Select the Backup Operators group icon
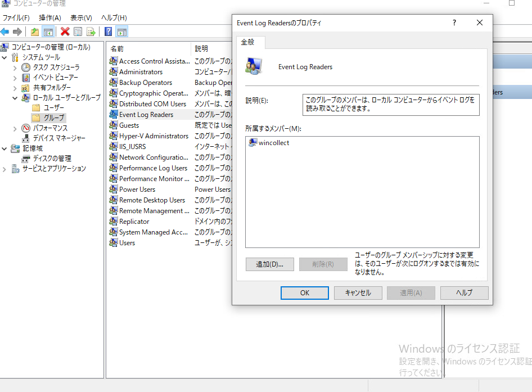532x392 pixels. [x=114, y=83]
